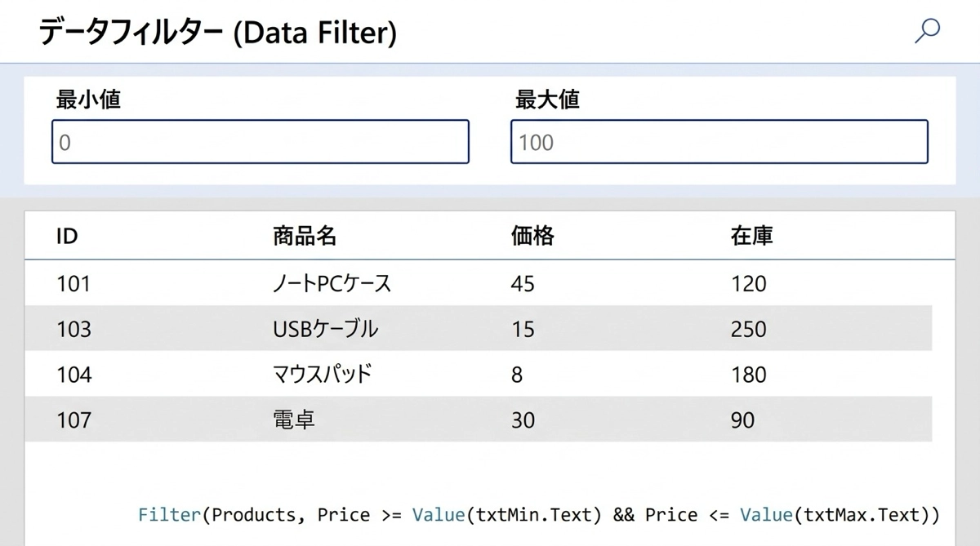
Task: Click the 商品名 column header
Action: (x=304, y=236)
